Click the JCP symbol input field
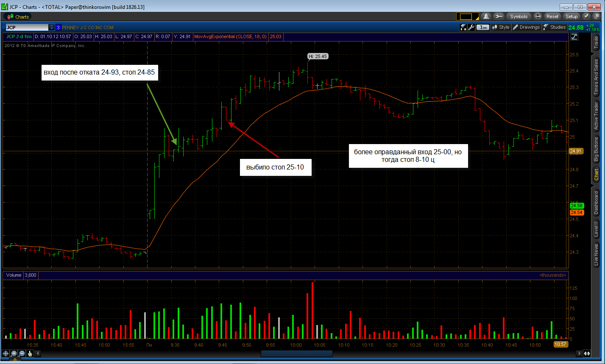605x364 pixels. click(27, 27)
